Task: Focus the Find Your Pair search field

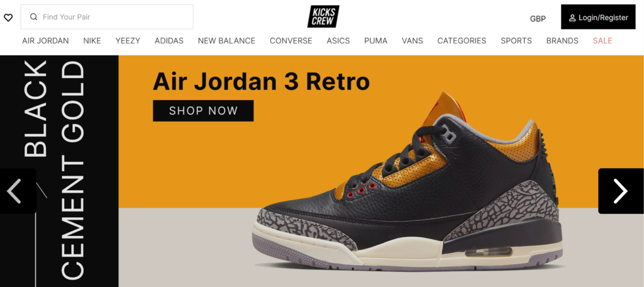Action: coord(107,17)
